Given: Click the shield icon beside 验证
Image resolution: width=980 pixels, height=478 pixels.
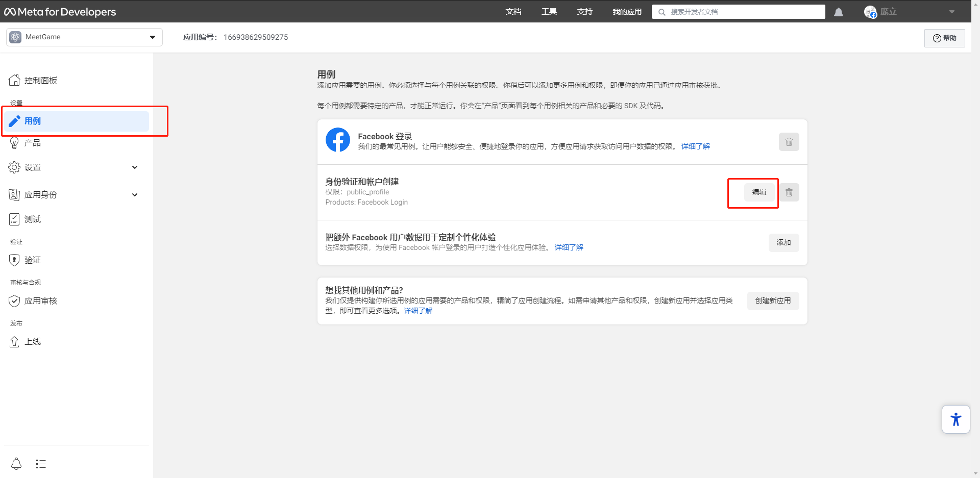Looking at the screenshot, I should tap(14, 260).
